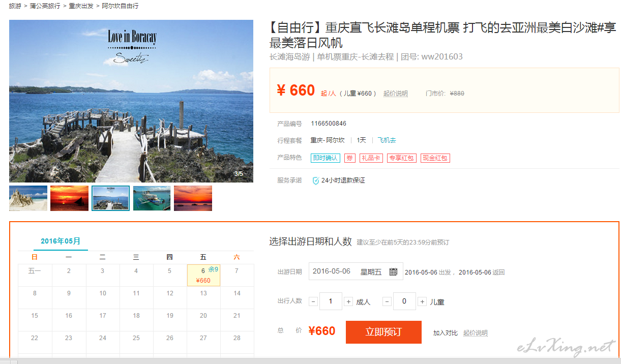Increase adult count with plus button
621x364 pixels.
[348, 301]
